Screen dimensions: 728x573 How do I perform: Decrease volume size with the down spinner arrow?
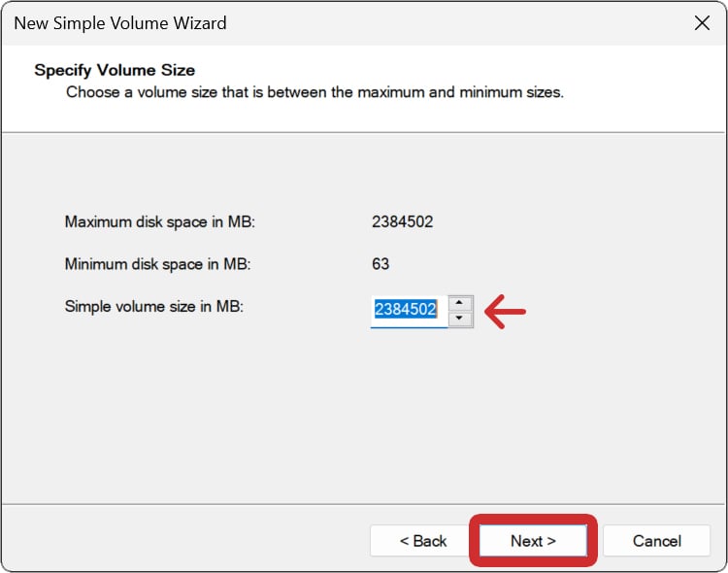[461, 319]
